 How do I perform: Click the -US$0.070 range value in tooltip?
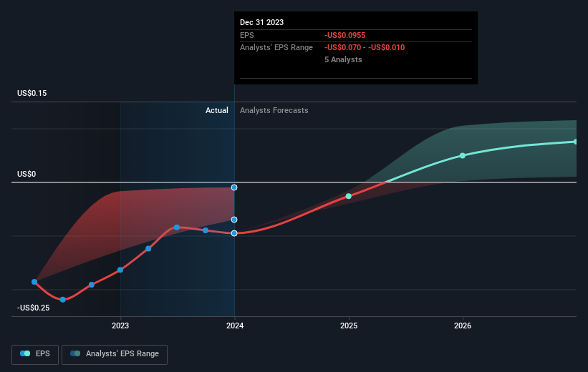(x=343, y=48)
